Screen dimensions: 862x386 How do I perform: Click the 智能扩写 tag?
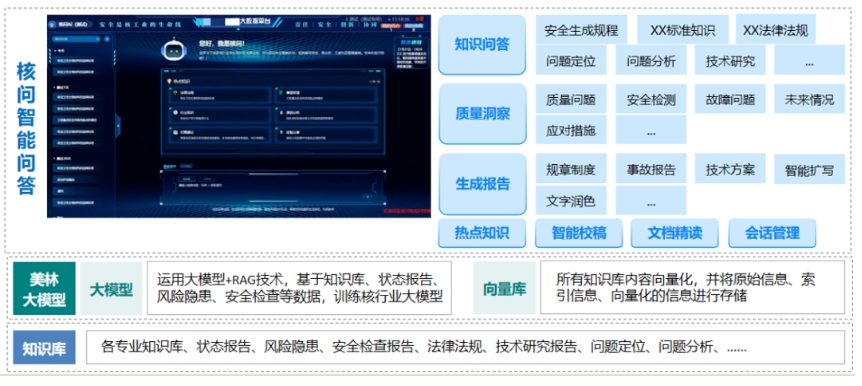point(809,170)
